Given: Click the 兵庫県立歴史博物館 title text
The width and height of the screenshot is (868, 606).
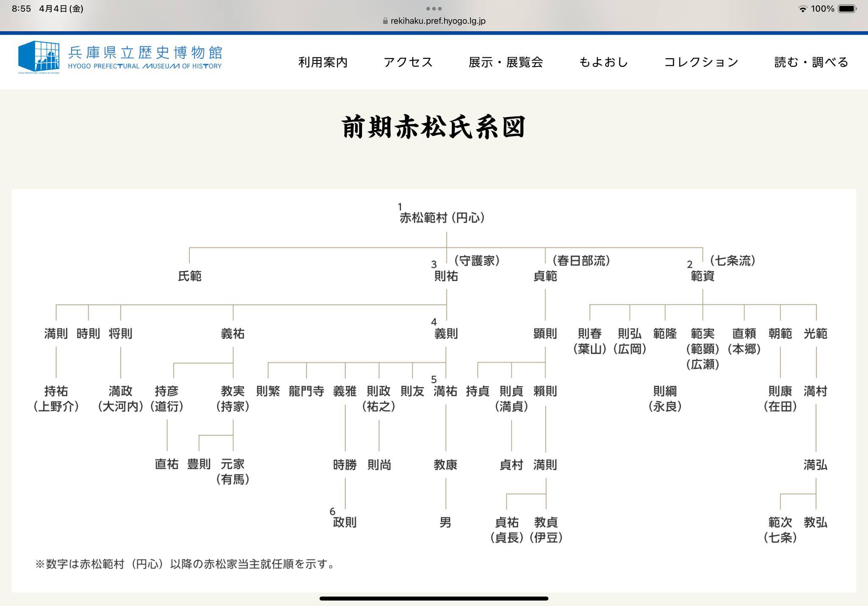Looking at the screenshot, I should 145,52.
